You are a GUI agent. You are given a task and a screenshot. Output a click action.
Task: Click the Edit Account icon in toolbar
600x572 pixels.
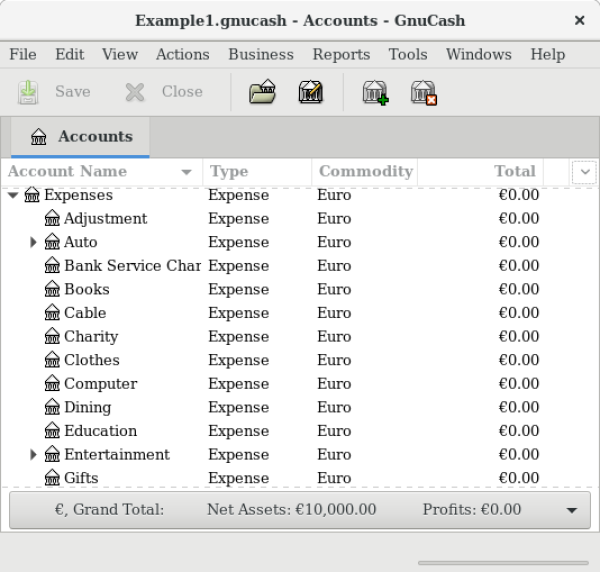tap(310, 92)
